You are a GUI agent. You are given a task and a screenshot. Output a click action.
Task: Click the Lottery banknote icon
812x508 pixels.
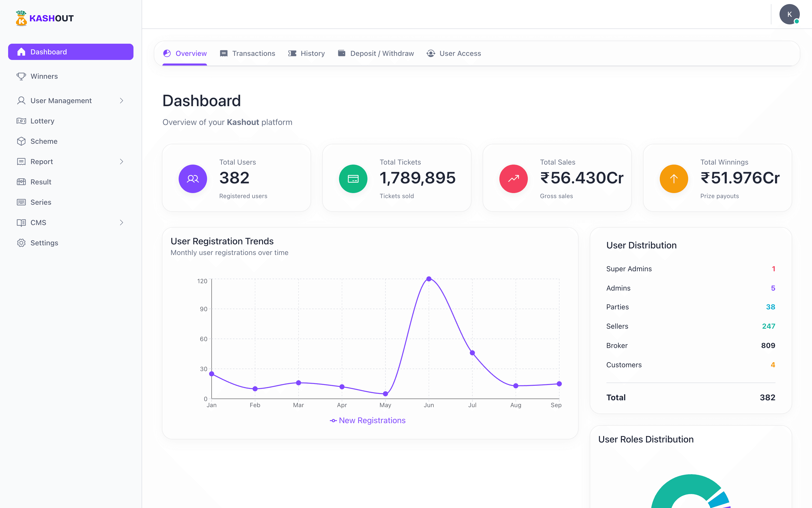pos(21,121)
